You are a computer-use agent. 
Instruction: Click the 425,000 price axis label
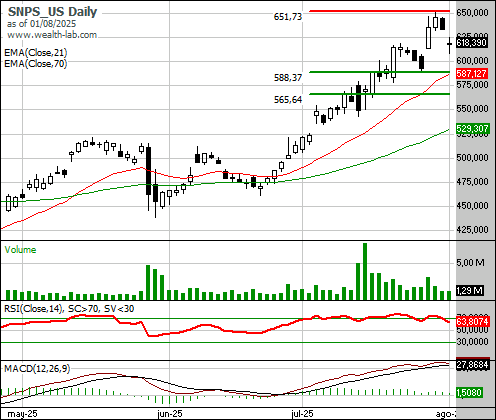472,230
